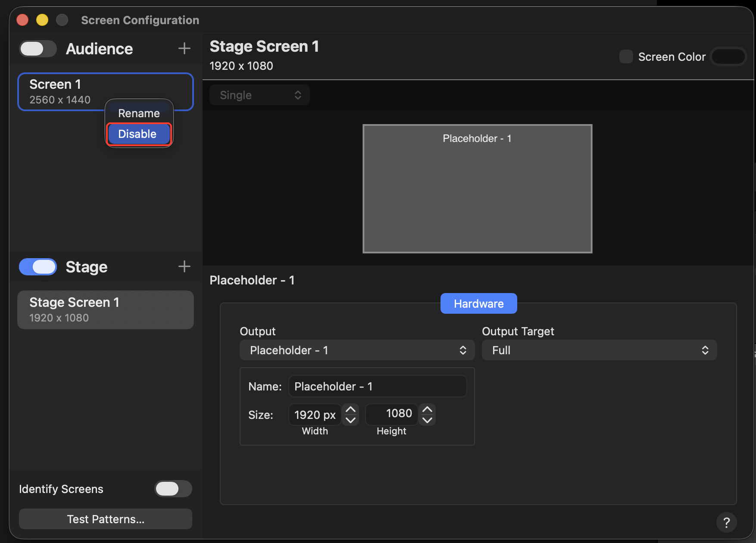Click the Height field showing 1080
The height and width of the screenshot is (543, 756).
[391, 414]
